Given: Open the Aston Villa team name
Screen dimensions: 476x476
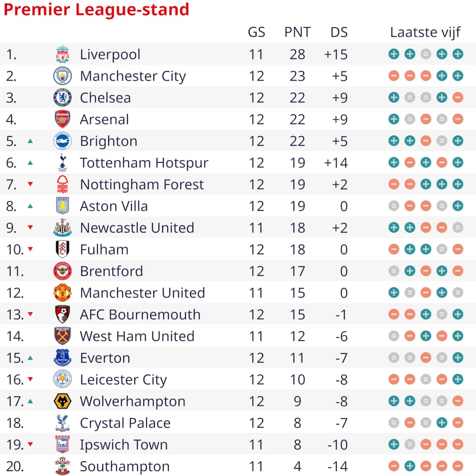Looking at the screenshot, I should pos(114,206).
